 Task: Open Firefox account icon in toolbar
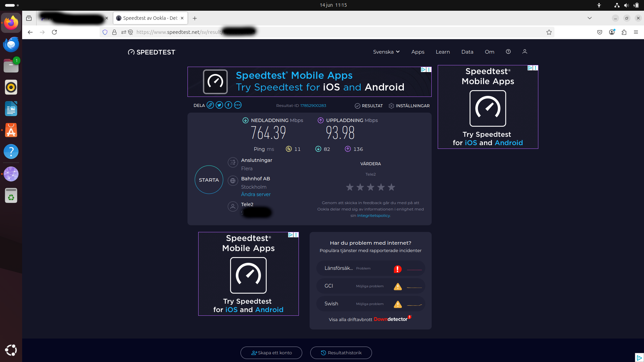[612, 32]
